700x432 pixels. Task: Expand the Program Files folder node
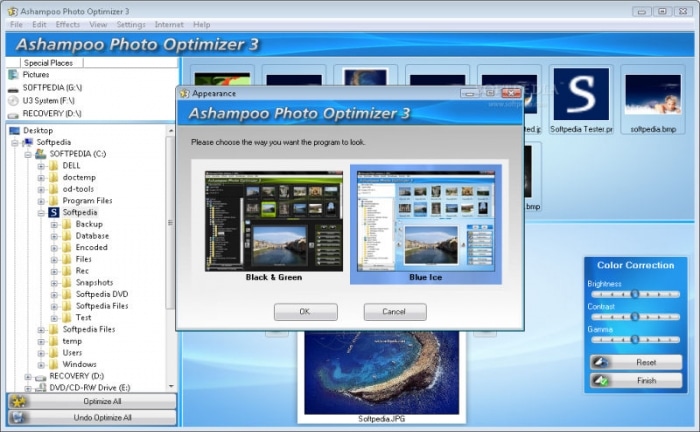(x=41, y=201)
